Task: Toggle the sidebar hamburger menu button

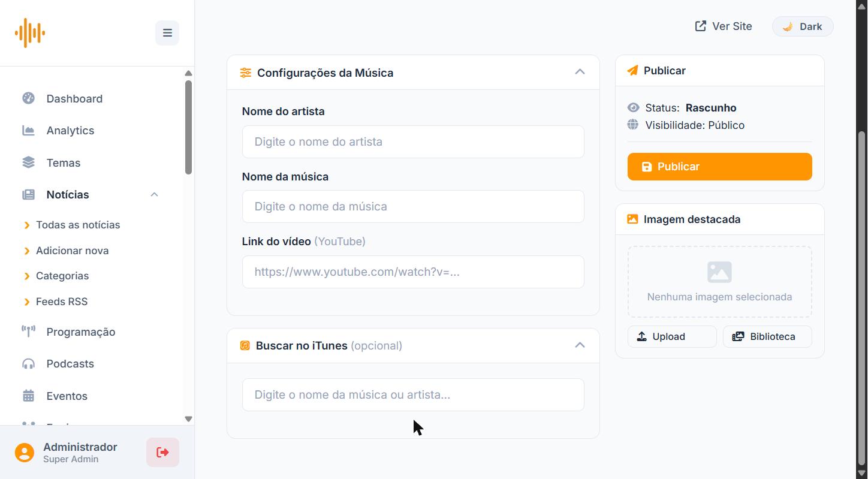Action: [167, 33]
